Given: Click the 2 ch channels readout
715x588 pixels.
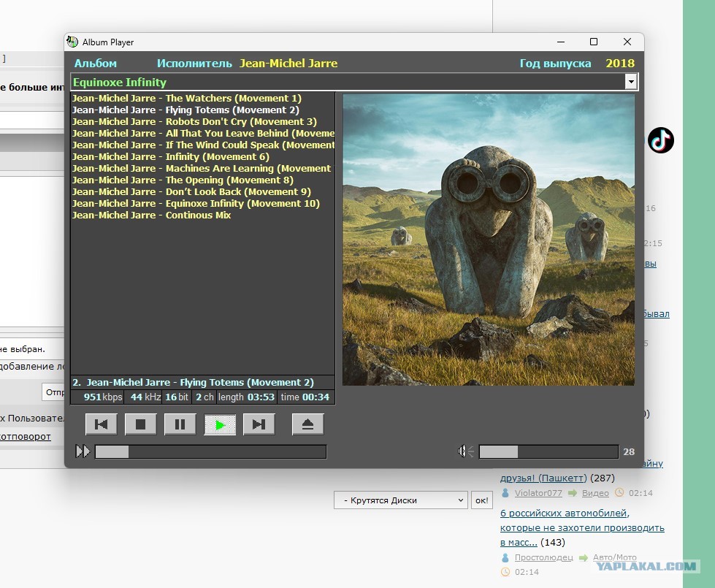Looking at the screenshot, I should [204, 397].
